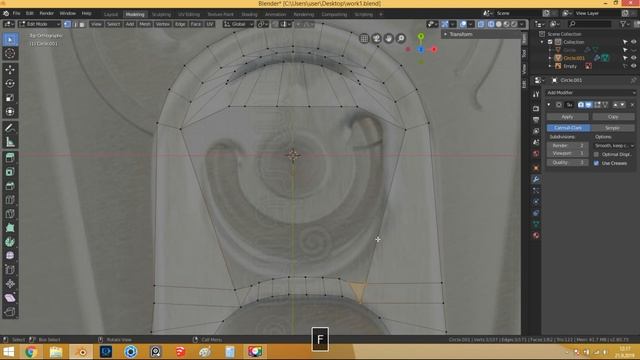Enable the Optimal Display checkbox
The height and width of the screenshot is (360, 640).
596,154
